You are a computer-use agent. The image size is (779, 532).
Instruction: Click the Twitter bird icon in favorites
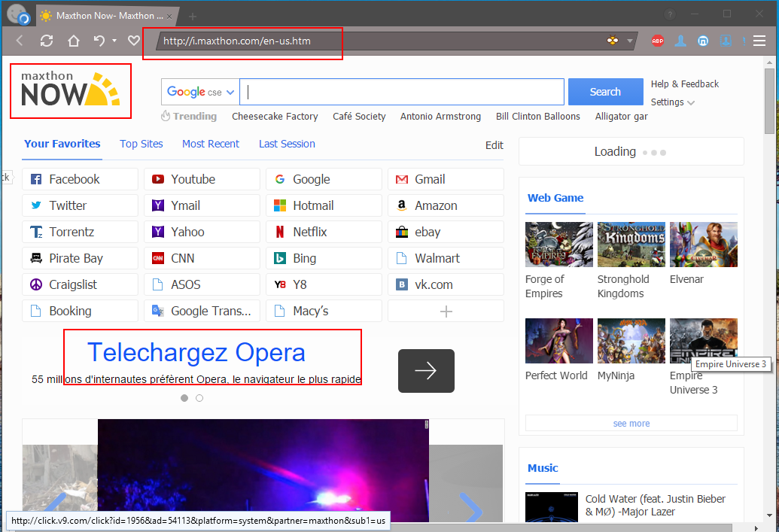(x=36, y=205)
